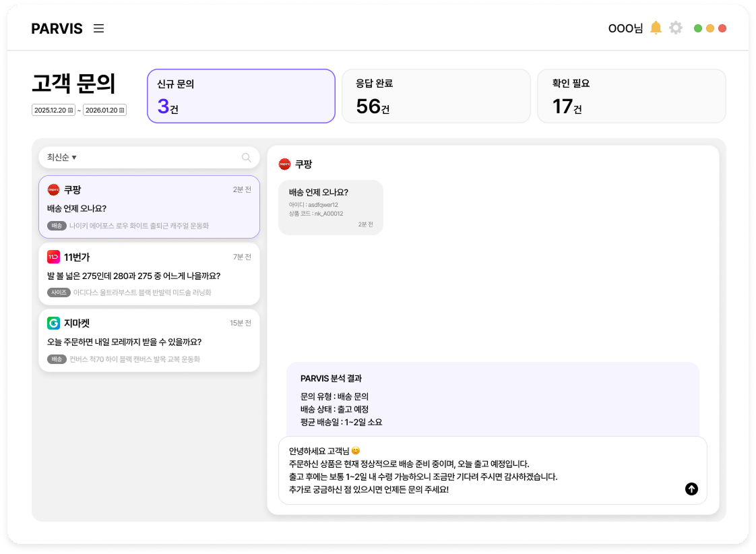Select the 신규 문의 tab card
This screenshot has width=756, height=554.
[x=241, y=96]
